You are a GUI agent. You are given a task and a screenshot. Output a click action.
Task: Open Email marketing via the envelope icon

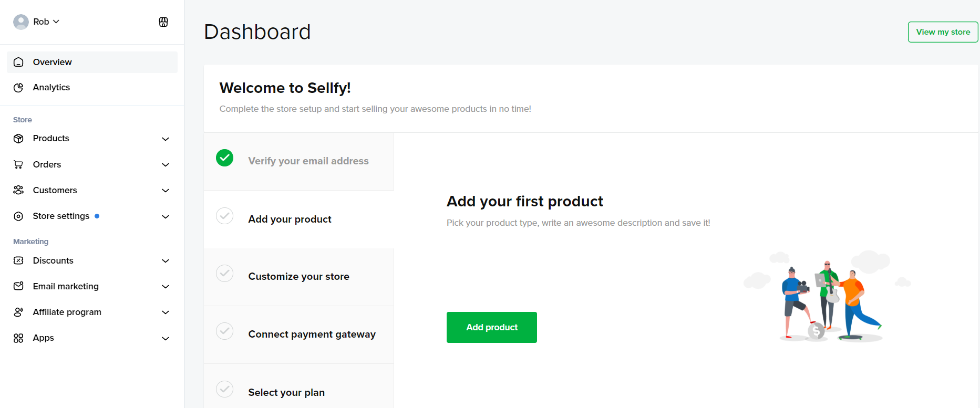click(x=18, y=286)
